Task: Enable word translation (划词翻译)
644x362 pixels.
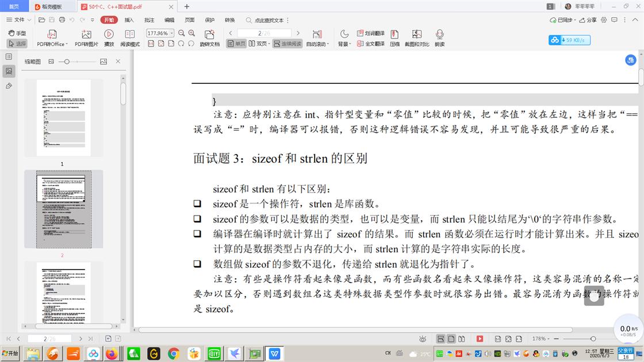Action: pyautogui.click(x=370, y=33)
